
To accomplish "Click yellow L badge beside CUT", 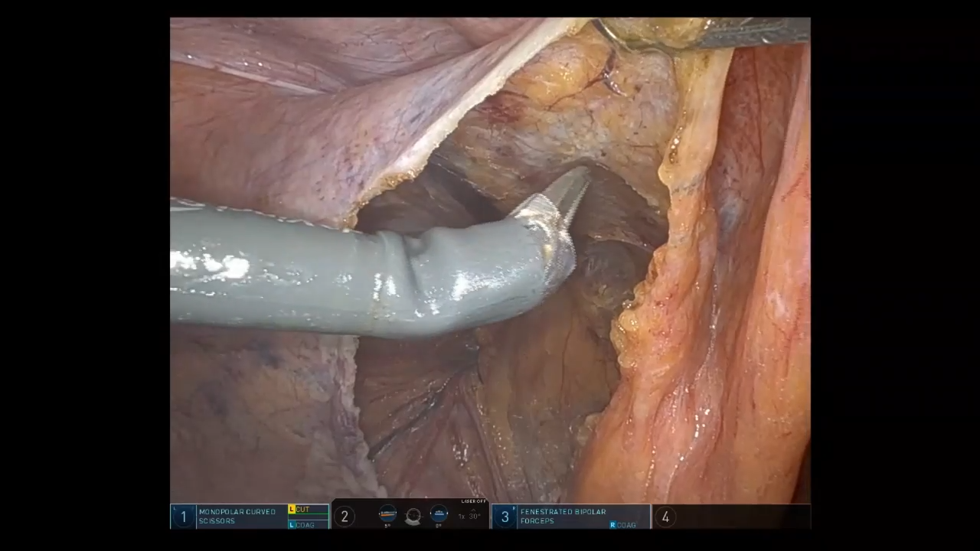I will pyautogui.click(x=292, y=509).
